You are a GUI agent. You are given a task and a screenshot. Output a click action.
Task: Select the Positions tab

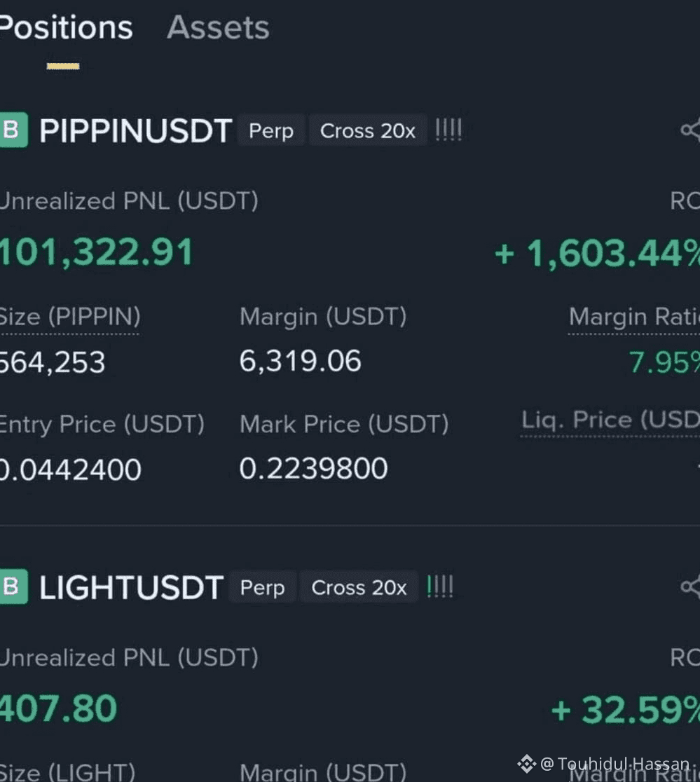(66, 28)
